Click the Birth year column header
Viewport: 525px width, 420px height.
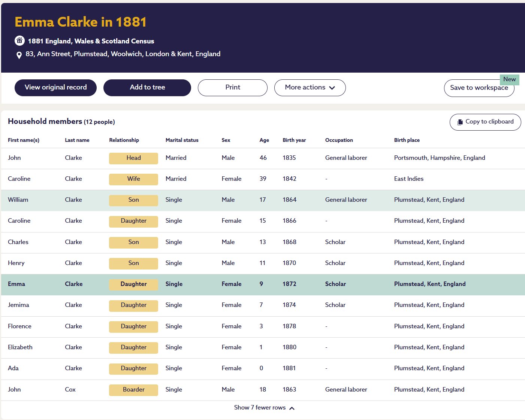[x=294, y=140]
